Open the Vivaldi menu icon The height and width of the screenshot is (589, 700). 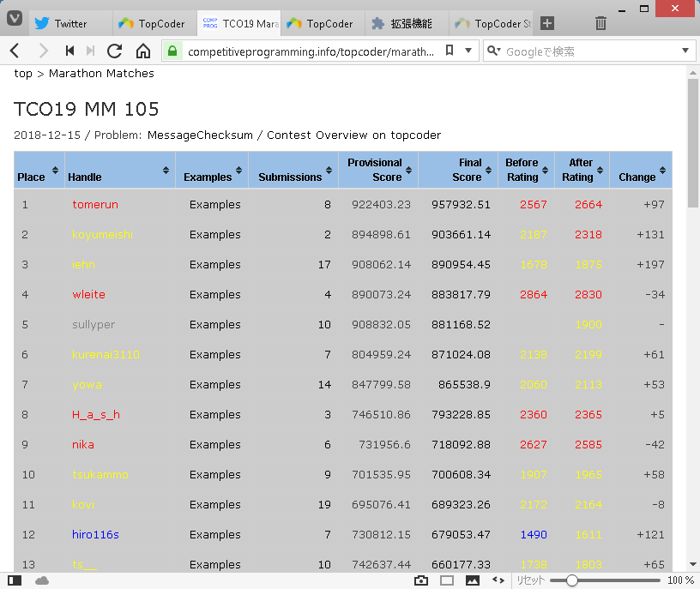[15, 18]
